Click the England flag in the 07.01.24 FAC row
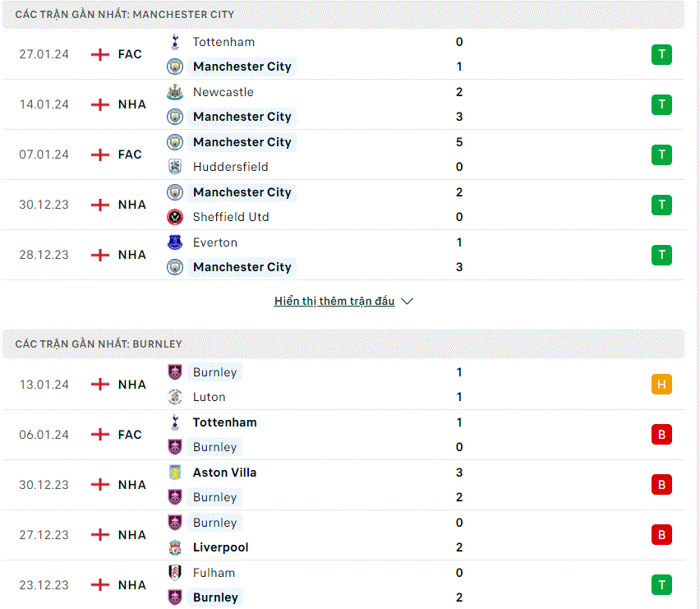Viewport: 700px width, 609px height. click(x=100, y=155)
